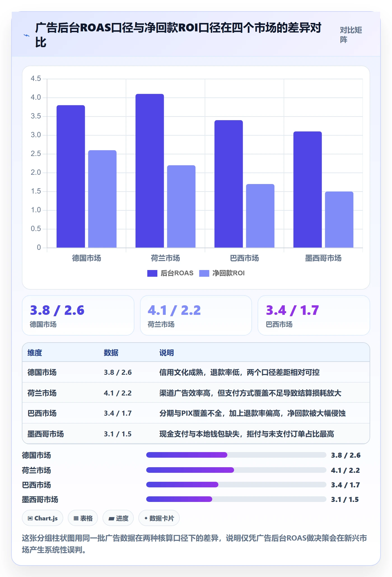Open the 3.8 / 2.6 德国市场 stat card

pyautogui.click(x=78, y=315)
